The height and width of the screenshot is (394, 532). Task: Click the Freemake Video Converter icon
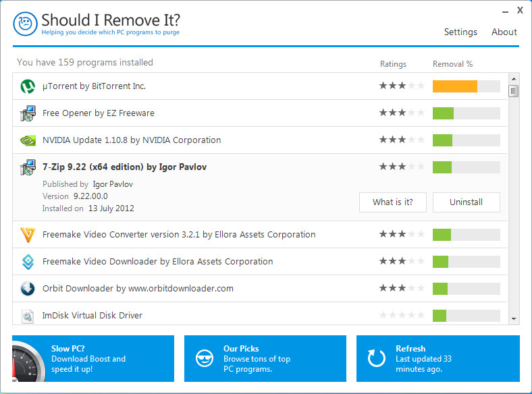click(28, 235)
